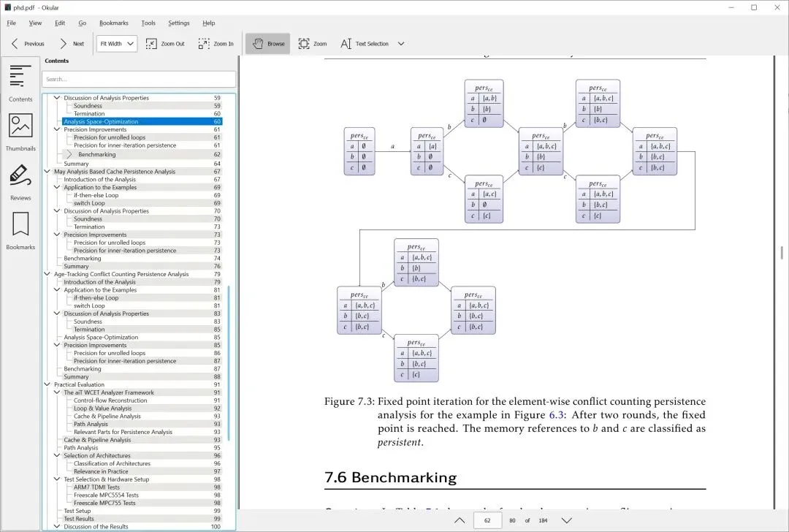
Task: Go to Relevance in Practice entry
Action: point(147,471)
